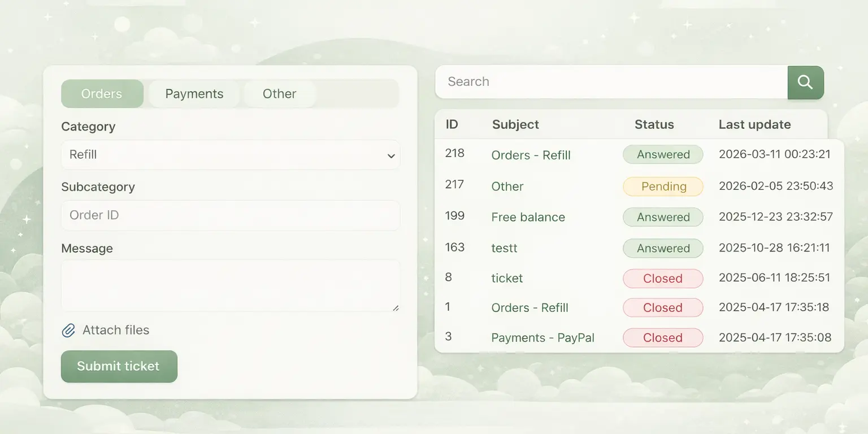The height and width of the screenshot is (434, 868).
Task: Select the Orders tab
Action: 102,94
